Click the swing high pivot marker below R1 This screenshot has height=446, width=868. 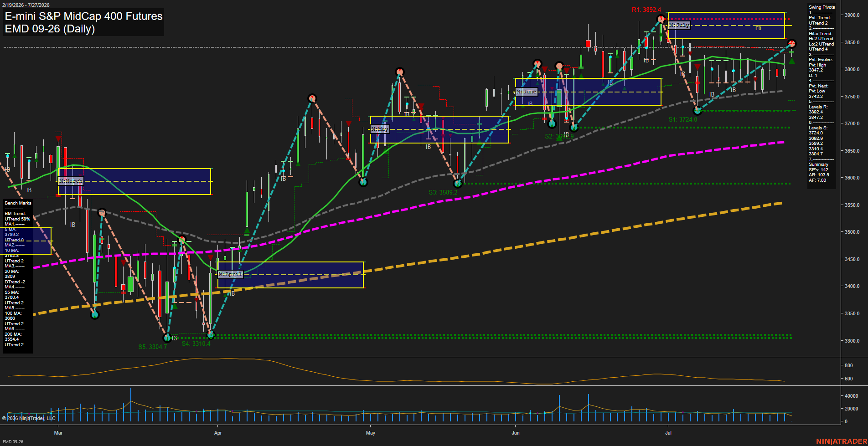661,19
